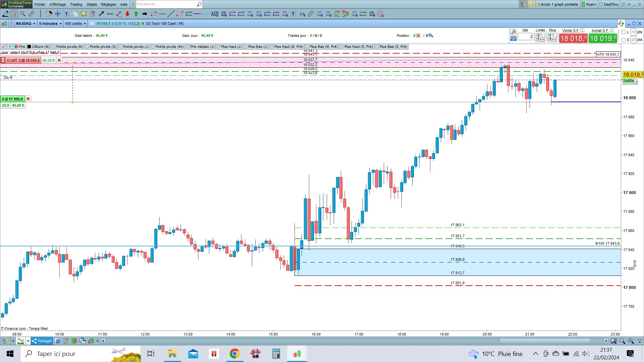This screenshot has width=644, height=362.
Task: Click the red Vente 18 018 sell button
Action: tap(573, 38)
